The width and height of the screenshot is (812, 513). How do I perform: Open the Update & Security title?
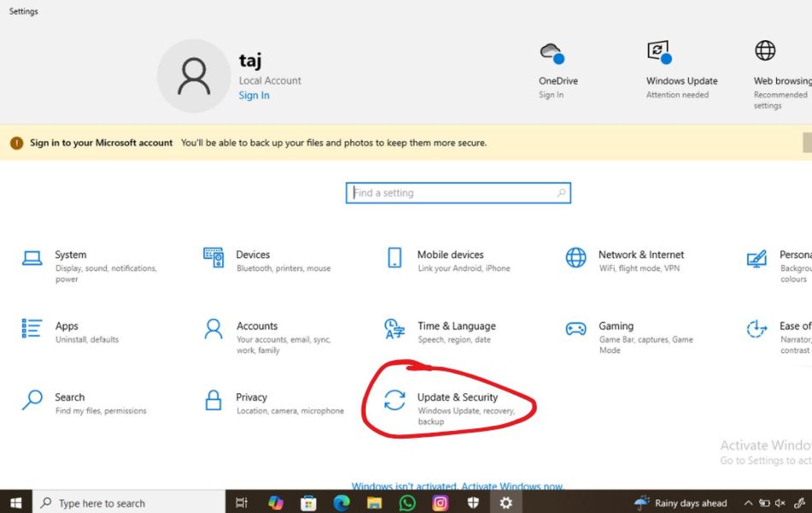(x=457, y=397)
